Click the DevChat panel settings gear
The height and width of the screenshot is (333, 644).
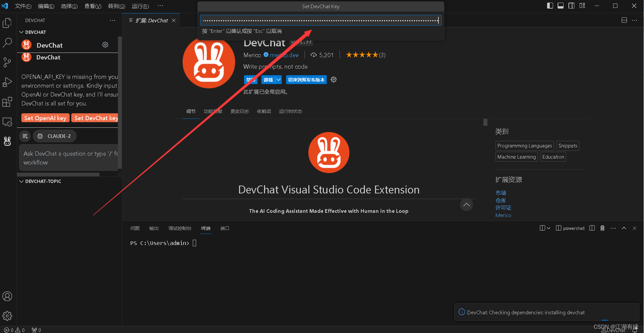(105, 45)
